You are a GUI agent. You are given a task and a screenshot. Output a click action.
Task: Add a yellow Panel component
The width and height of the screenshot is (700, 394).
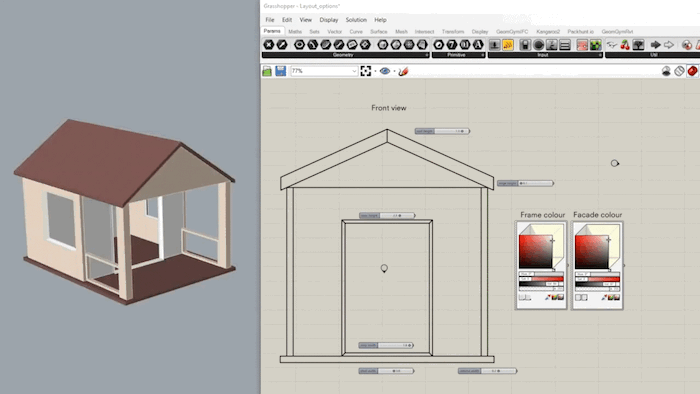click(508, 45)
